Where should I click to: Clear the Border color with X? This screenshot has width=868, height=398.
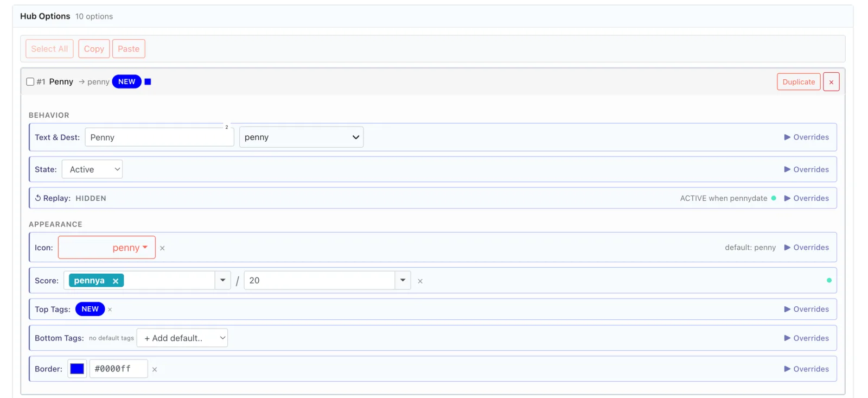pos(155,369)
